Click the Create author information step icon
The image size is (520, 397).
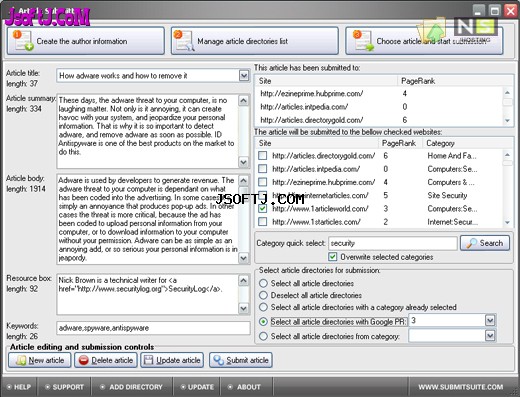(x=23, y=41)
